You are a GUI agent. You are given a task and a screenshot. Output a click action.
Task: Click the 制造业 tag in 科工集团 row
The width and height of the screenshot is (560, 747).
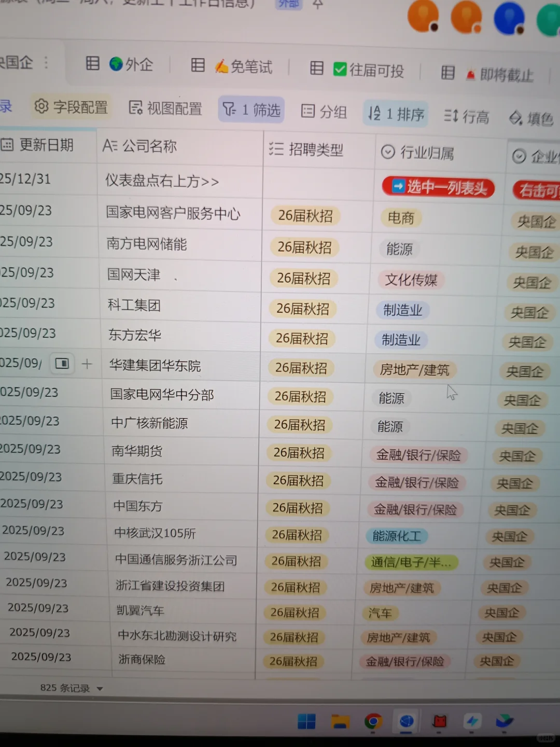tap(403, 310)
